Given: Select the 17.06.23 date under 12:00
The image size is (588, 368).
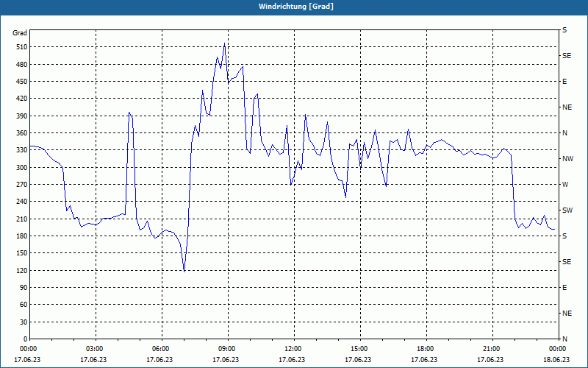Looking at the screenshot, I should [x=292, y=360].
